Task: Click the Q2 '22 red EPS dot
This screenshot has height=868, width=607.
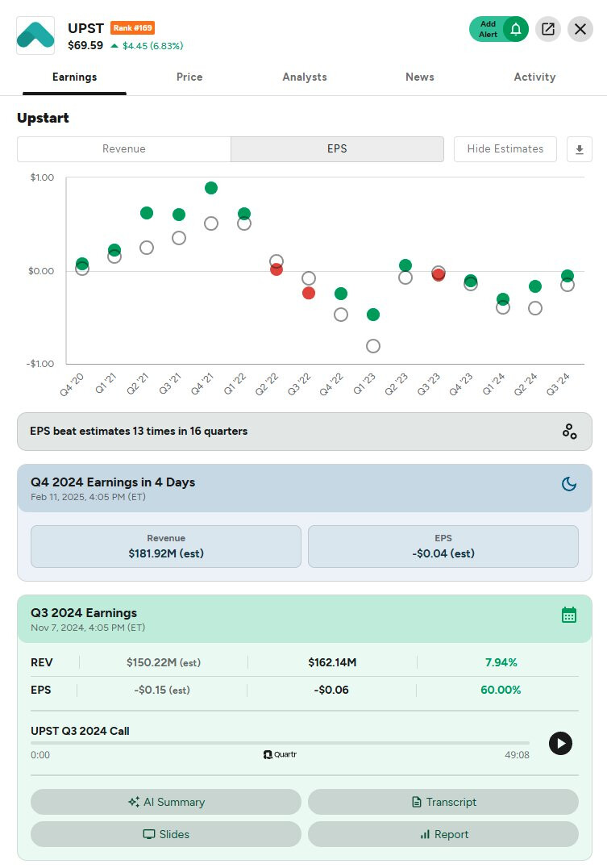Action: click(x=276, y=269)
